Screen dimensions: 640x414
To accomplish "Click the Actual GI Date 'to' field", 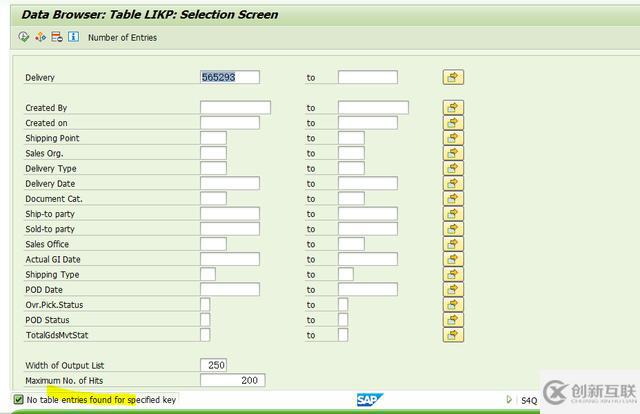I will click(368, 259).
